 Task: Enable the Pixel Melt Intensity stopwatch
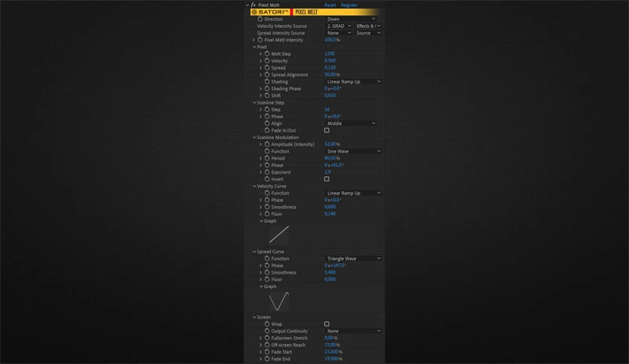pos(260,40)
